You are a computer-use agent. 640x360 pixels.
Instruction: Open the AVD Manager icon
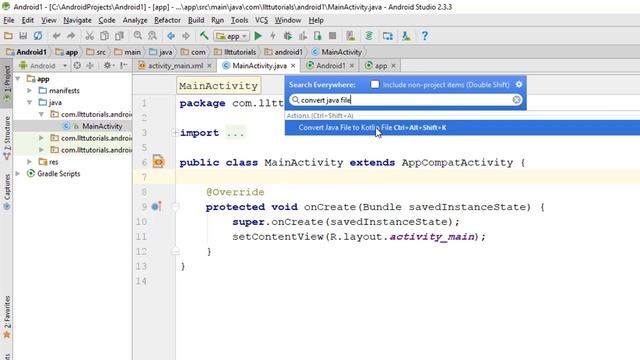click(351, 36)
